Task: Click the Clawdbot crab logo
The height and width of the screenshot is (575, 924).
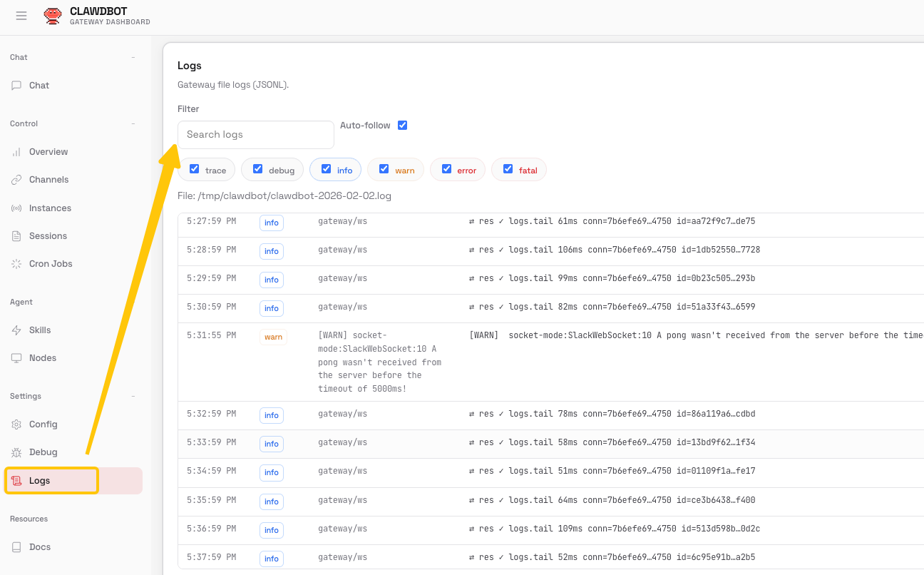Action: click(x=53, y=16)
